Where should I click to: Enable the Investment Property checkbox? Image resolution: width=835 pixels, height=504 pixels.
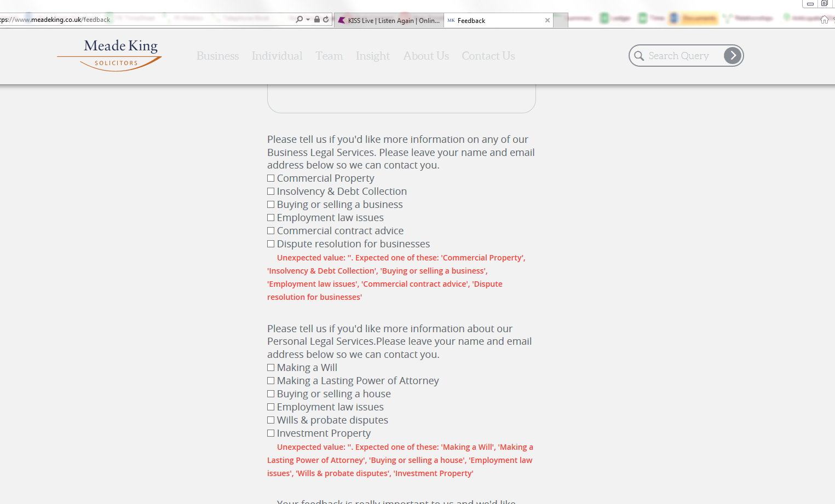(x=270, y=433)
